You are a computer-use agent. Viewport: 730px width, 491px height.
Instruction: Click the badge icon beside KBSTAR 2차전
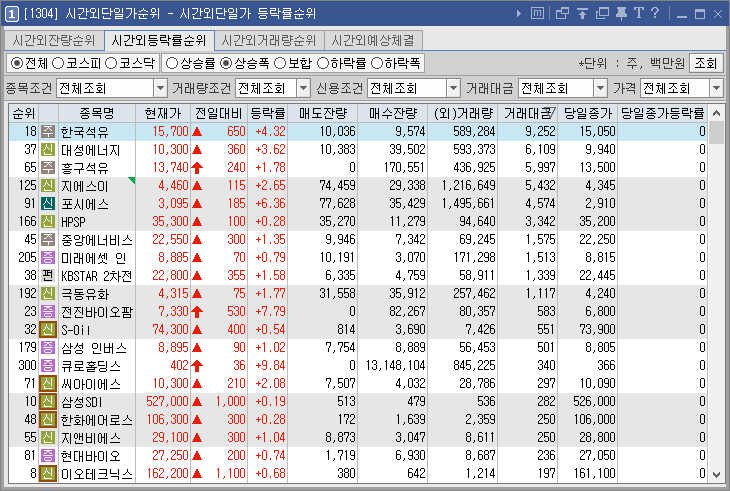click(48, 276)
